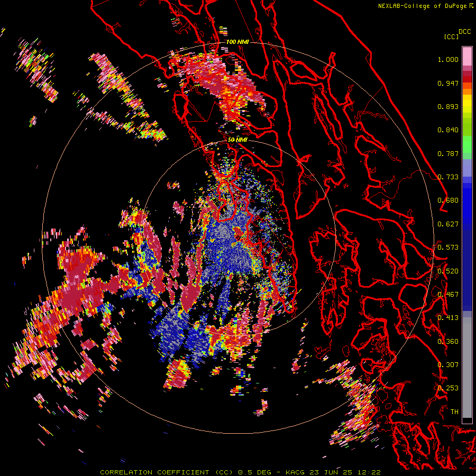The height and width of the screenshot is (476, 476).
Task: Click the 0.573 value on the color scale
Action: tap(448, 248)
